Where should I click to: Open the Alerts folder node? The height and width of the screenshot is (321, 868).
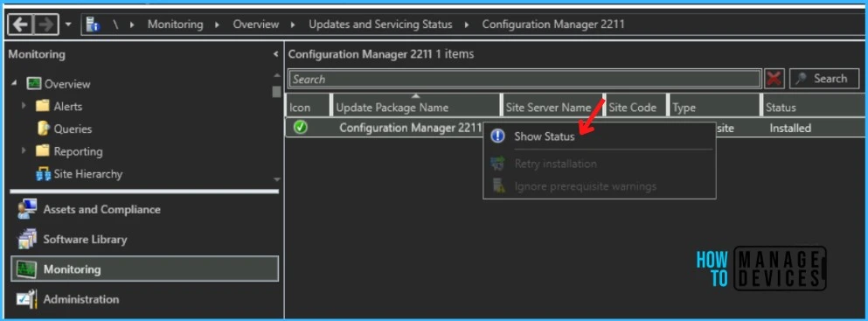(67, 106)
